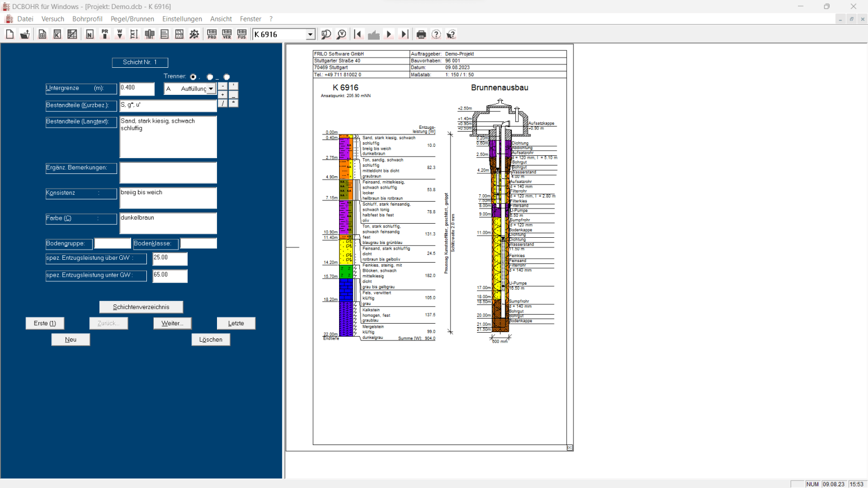Click the Zurück... button

[108, 323]
